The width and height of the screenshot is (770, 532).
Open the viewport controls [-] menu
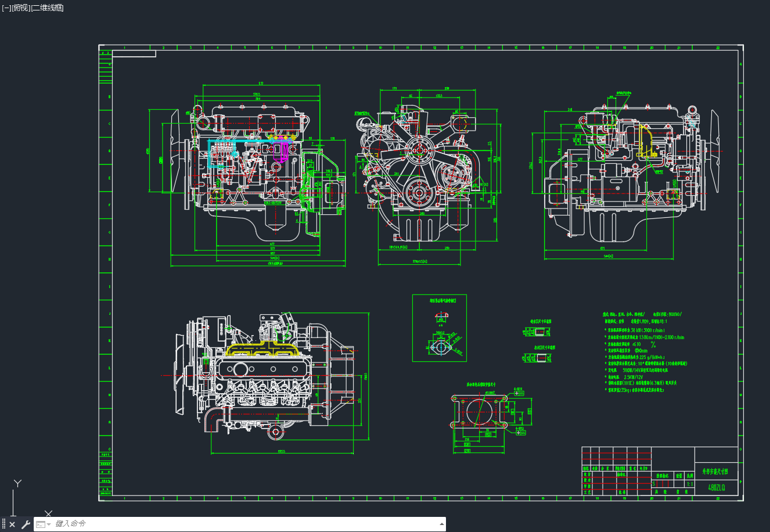tap(6, 8)
